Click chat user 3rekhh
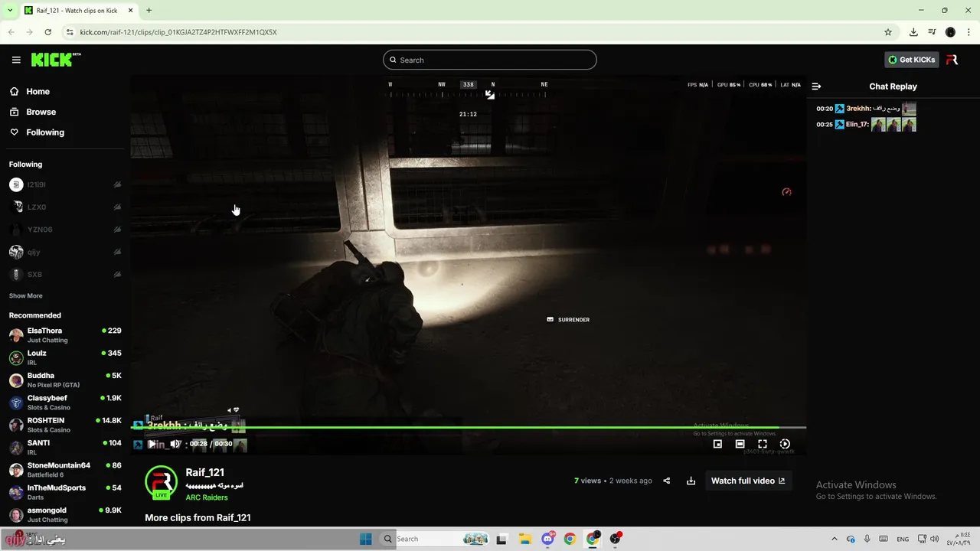This screenshot has width=980, height=551. coord(857,109)
